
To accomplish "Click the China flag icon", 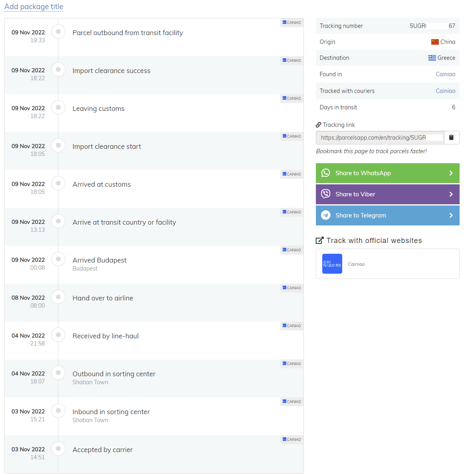I will (x=435, y=42).
